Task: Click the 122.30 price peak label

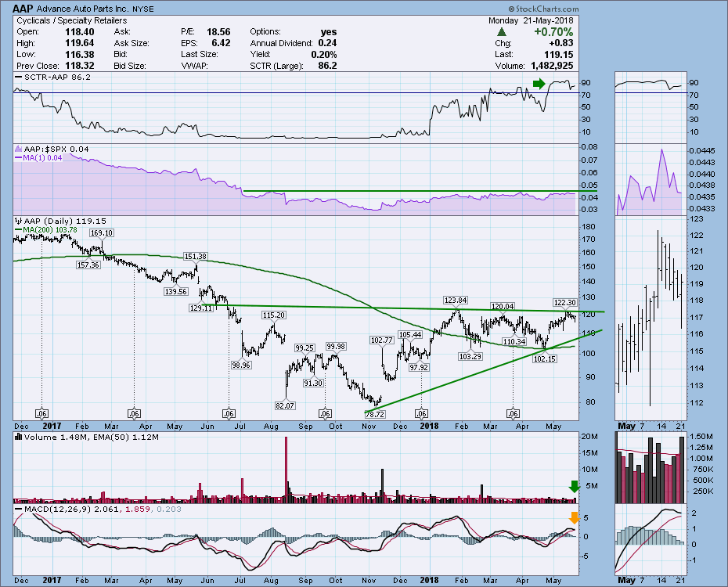Action: coord(565,303)
